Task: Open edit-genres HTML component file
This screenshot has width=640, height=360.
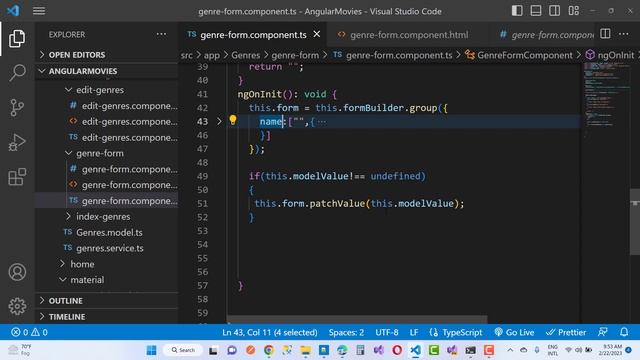Action: pyautogui.click(x=129, y=122)
